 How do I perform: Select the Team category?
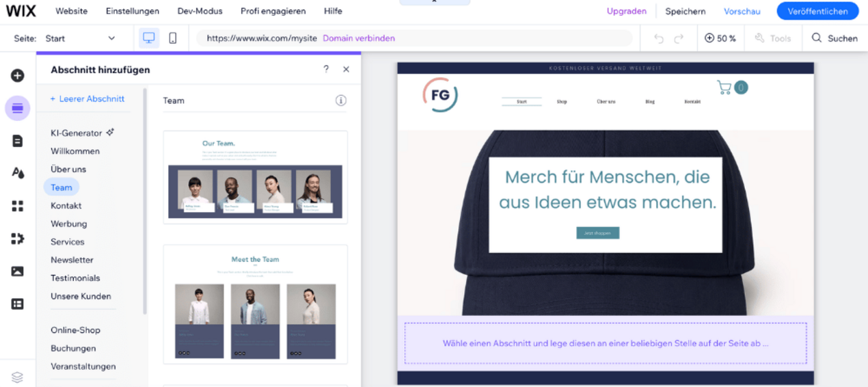point(62,187)
